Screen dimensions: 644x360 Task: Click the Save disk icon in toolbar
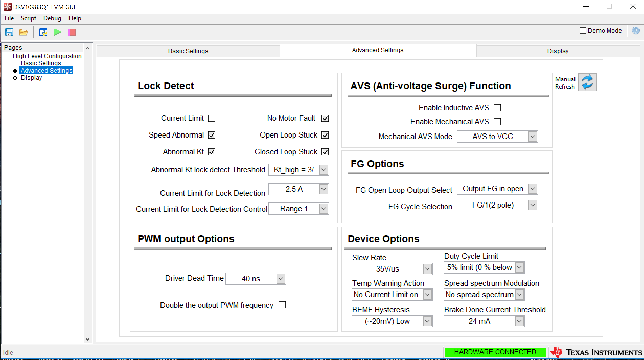(9, 32)
